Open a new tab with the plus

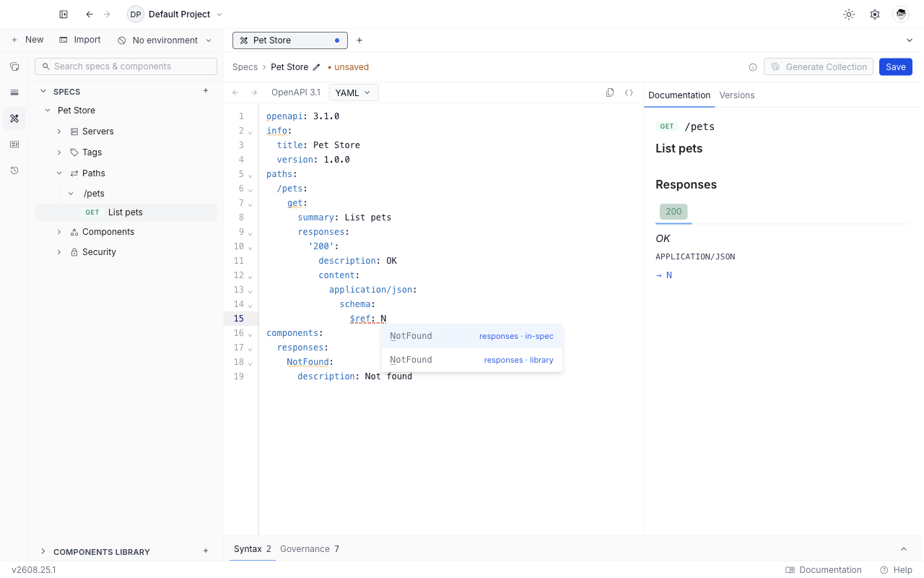359,40
